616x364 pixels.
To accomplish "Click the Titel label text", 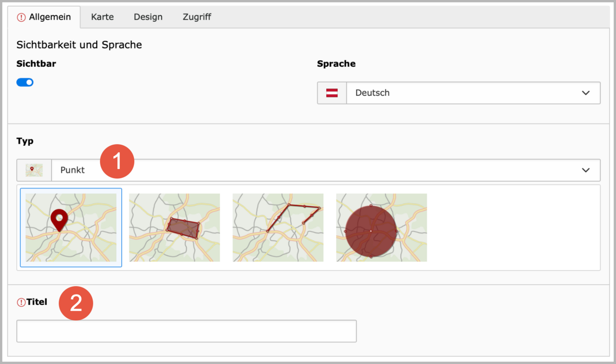I will pos(37,302).
